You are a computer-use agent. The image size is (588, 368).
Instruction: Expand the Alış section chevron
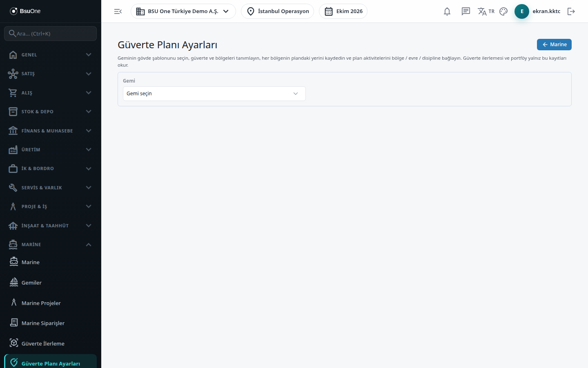[x=89, y=93]
